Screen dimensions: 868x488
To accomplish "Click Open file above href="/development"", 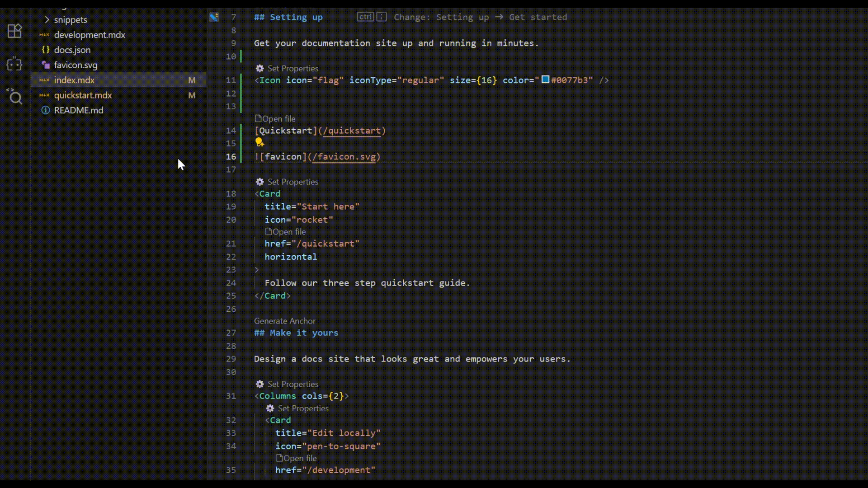I will pyautogui.click(x=297, y=458).
